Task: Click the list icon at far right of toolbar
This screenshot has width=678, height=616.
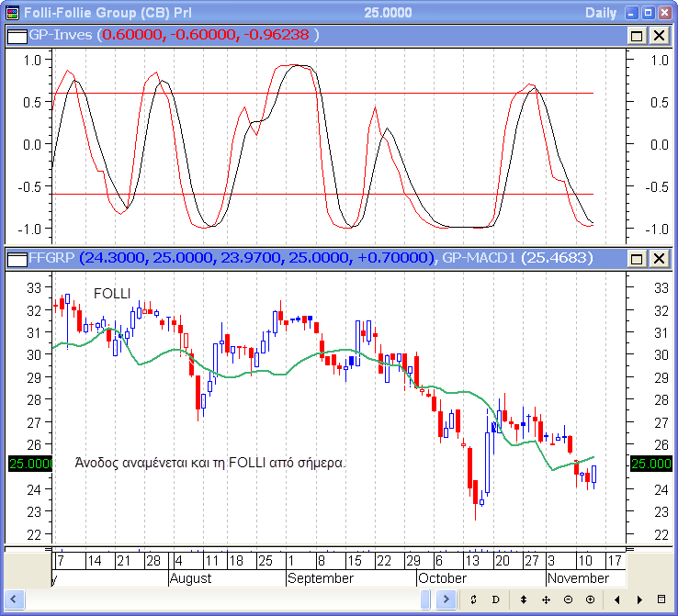Action: pyautogui.click(x=661, y=599)
